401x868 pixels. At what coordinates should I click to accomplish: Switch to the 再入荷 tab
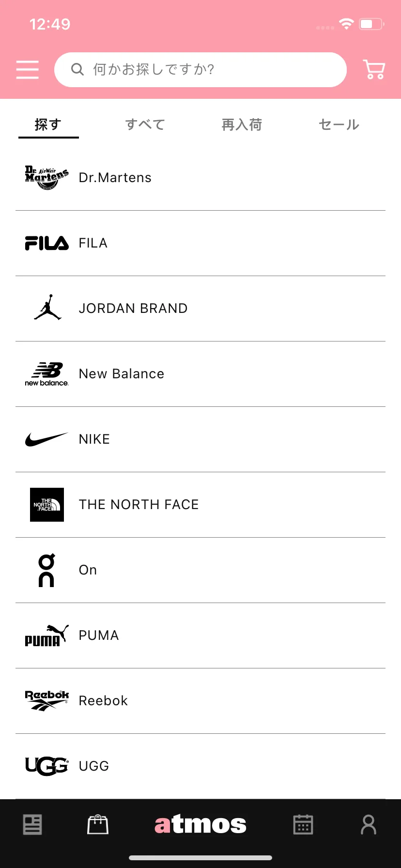[x=242, y=125]
